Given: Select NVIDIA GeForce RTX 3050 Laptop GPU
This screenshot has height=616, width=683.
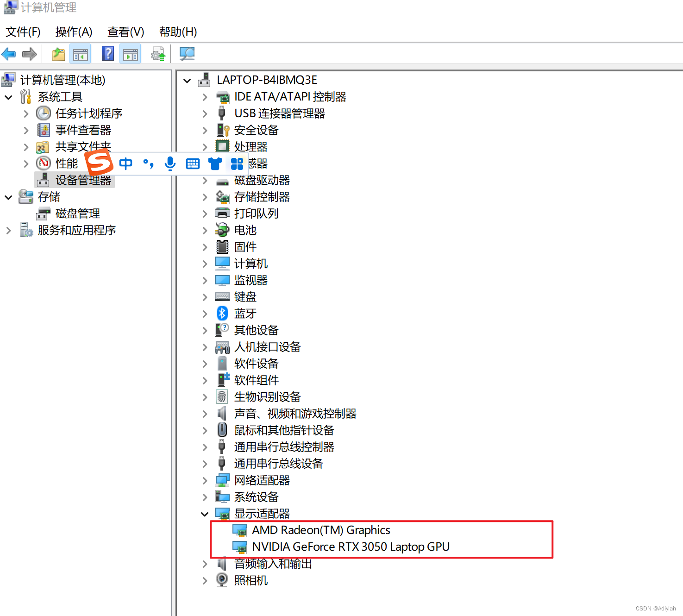Looking at the screenshot, I should coord(351,547).
